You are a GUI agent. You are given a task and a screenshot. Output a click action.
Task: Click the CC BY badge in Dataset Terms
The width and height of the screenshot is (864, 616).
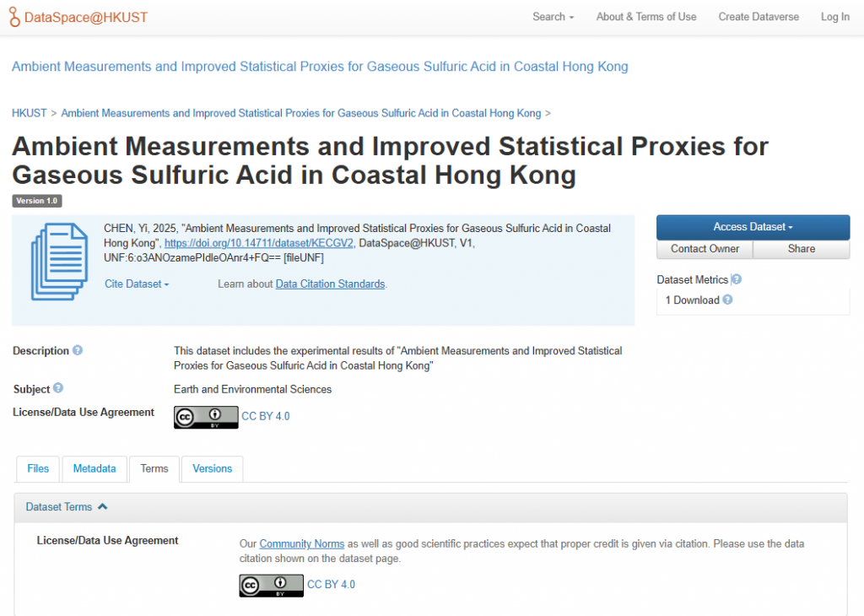pos(271,585)
